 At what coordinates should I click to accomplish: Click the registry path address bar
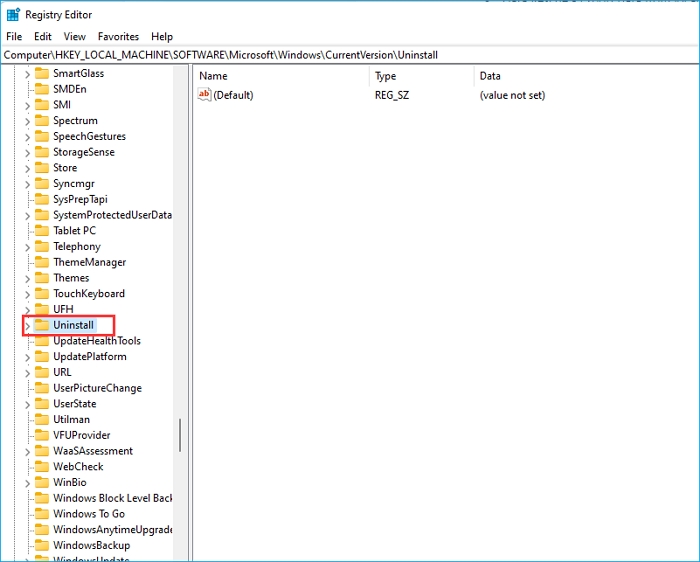(350, 55)
